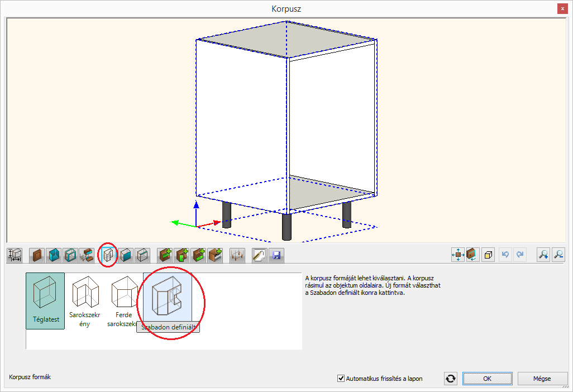Close the Korpusz dialog window

[x=562, y=8]
